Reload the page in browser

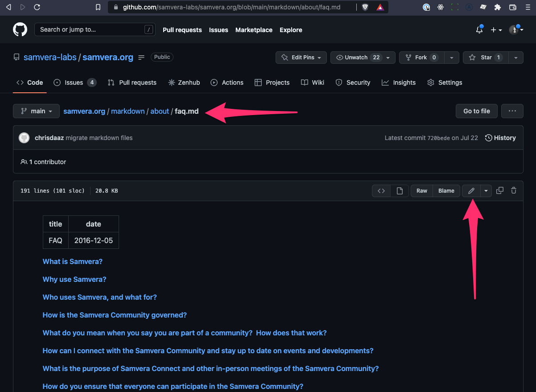[37, 7]
